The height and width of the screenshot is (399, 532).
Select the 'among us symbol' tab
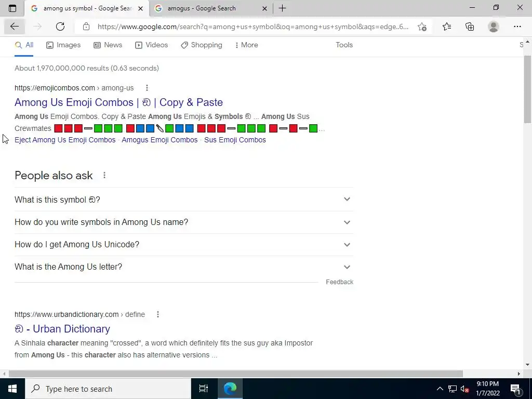coord(87,8)
